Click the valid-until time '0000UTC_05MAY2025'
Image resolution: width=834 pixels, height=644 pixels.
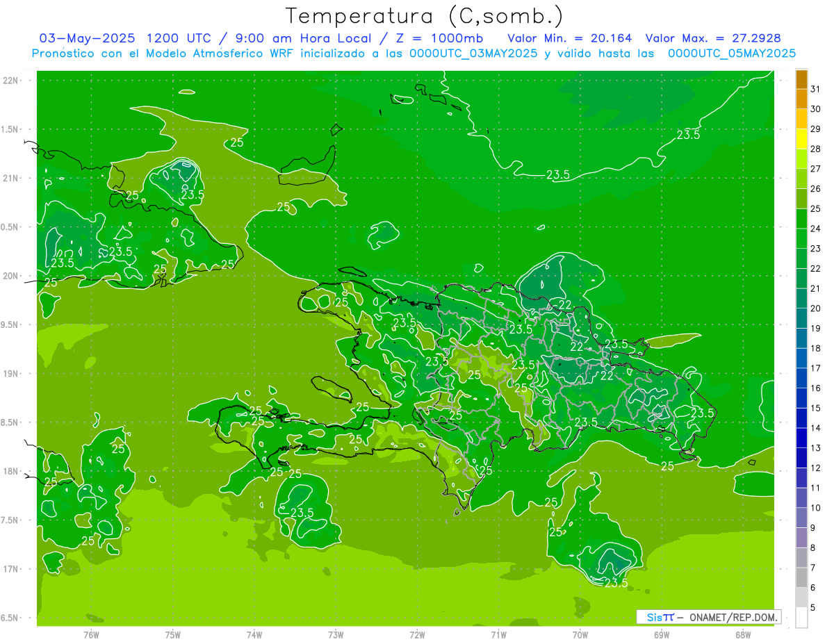732,53
